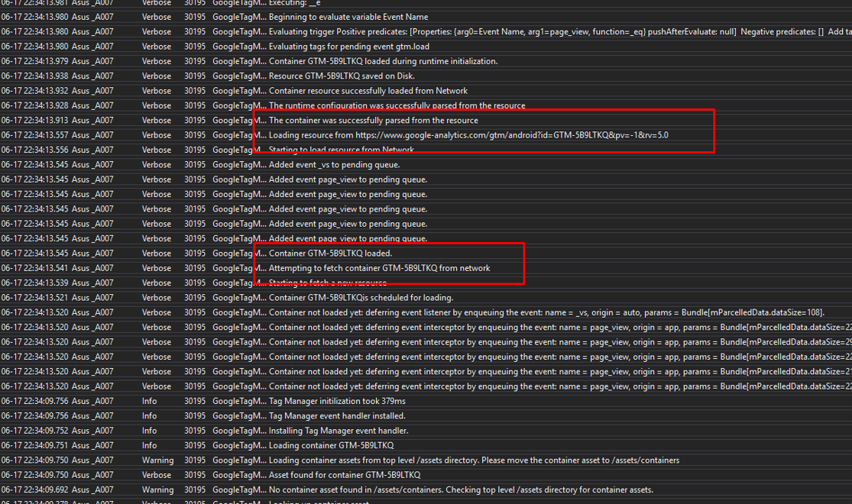The width and height of the screenshot is (852, 504).
Task: Select the "Resource GTM-5B9LTKQ saved on Disk." row
Action: (x=344, y=76)
